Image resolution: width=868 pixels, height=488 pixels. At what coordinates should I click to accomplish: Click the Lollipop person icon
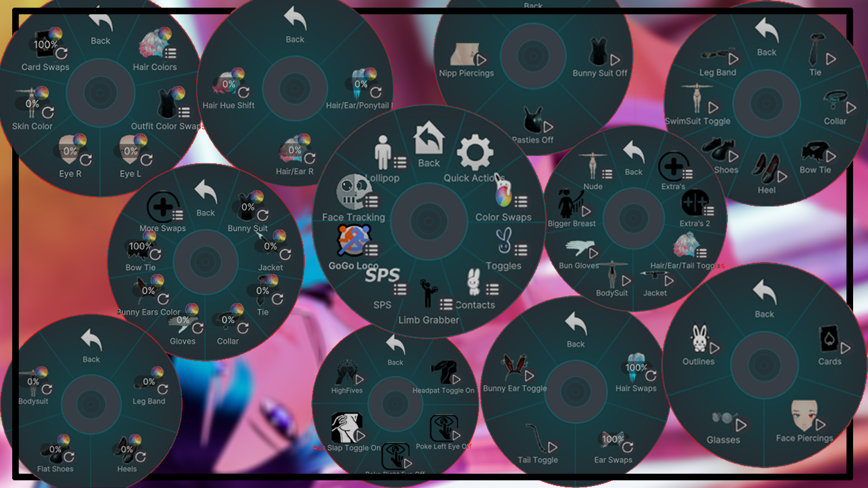pos(382,153)
